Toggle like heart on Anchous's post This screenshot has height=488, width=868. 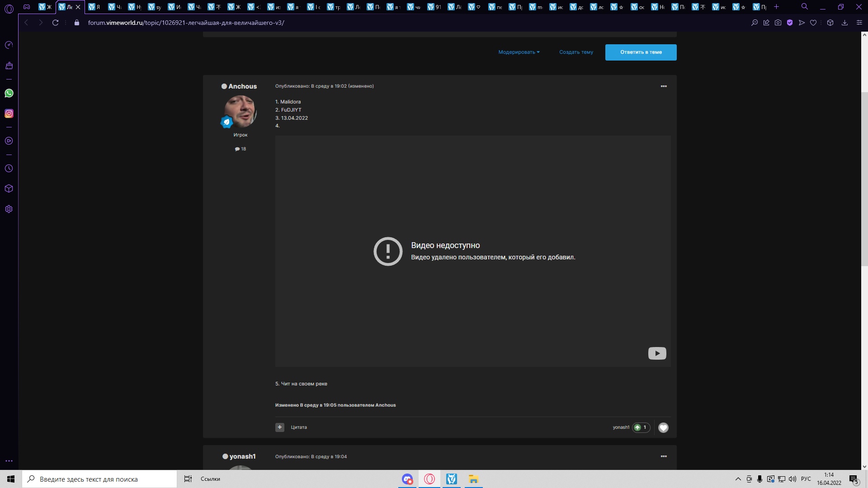point(663,427)
